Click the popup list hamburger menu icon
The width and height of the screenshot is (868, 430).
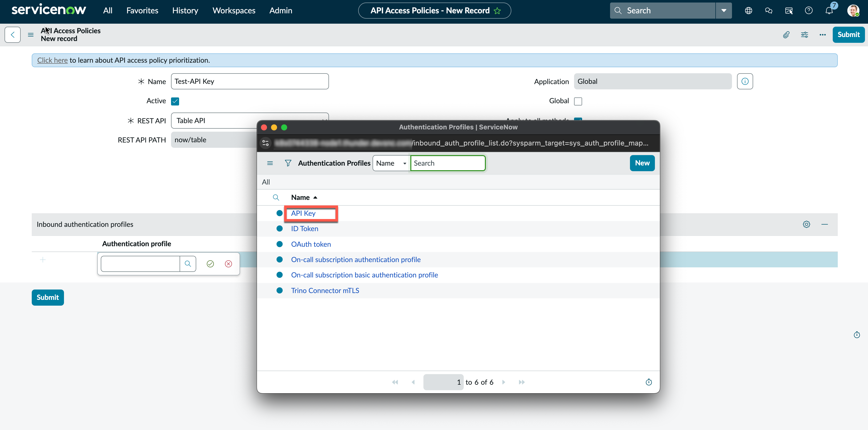click(x=270, y=163)
